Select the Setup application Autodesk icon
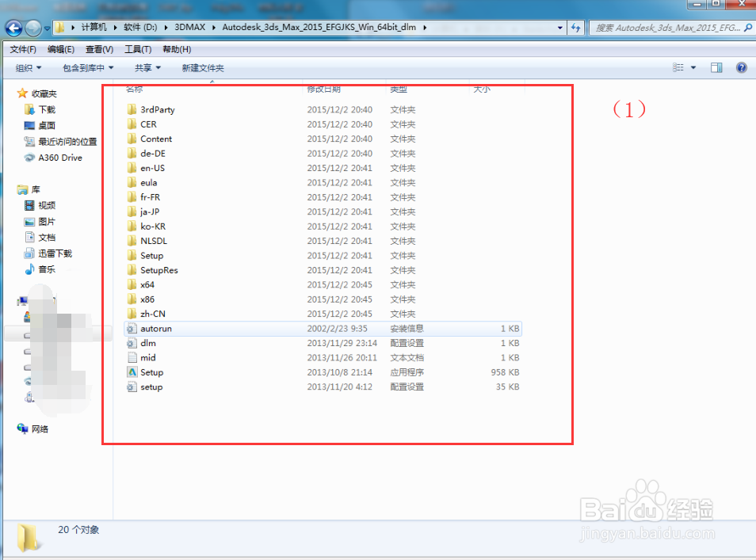This screenshot has height=560, width=756. pos(132,372)
